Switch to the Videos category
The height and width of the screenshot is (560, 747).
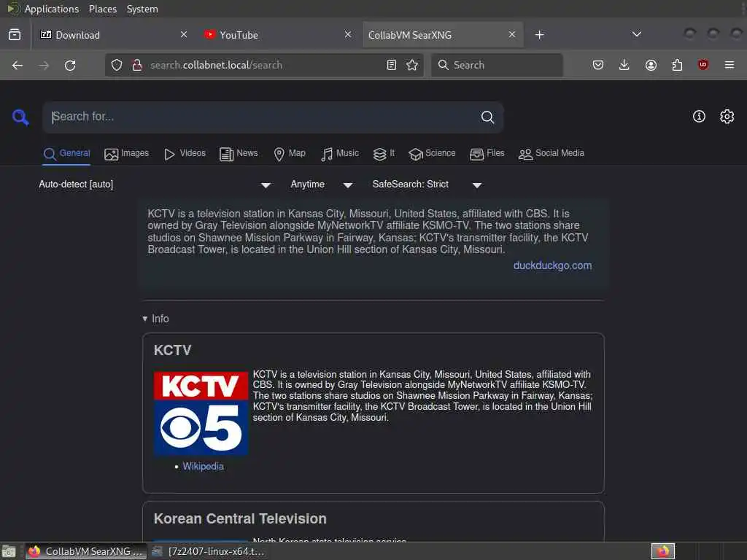(x=185, y=154)
